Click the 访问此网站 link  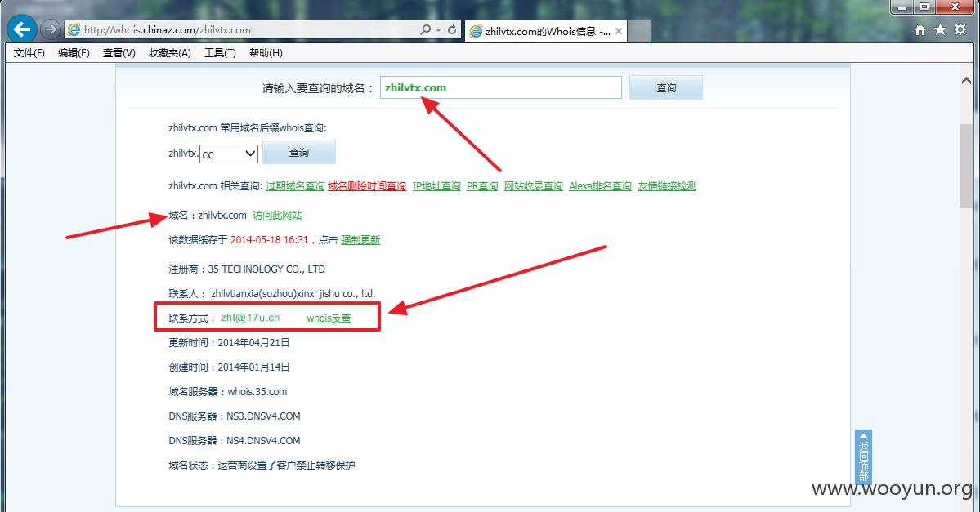(277, 216)
